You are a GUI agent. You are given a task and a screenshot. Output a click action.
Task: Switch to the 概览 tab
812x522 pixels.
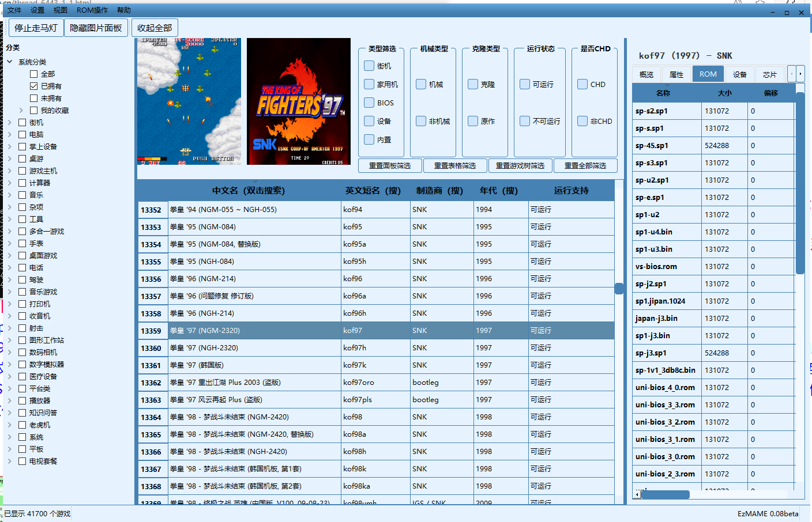tap(647, 74)
